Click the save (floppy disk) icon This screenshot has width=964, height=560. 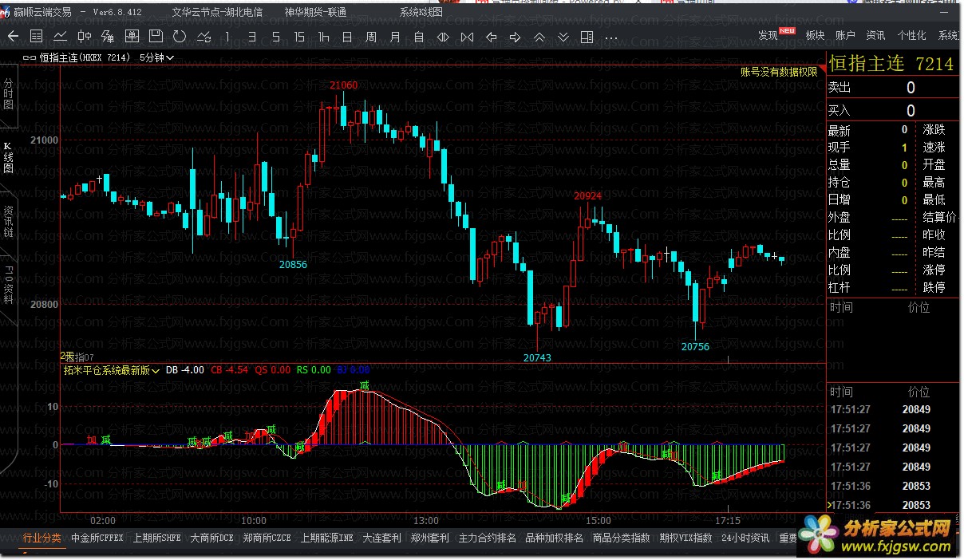point(156,37)
